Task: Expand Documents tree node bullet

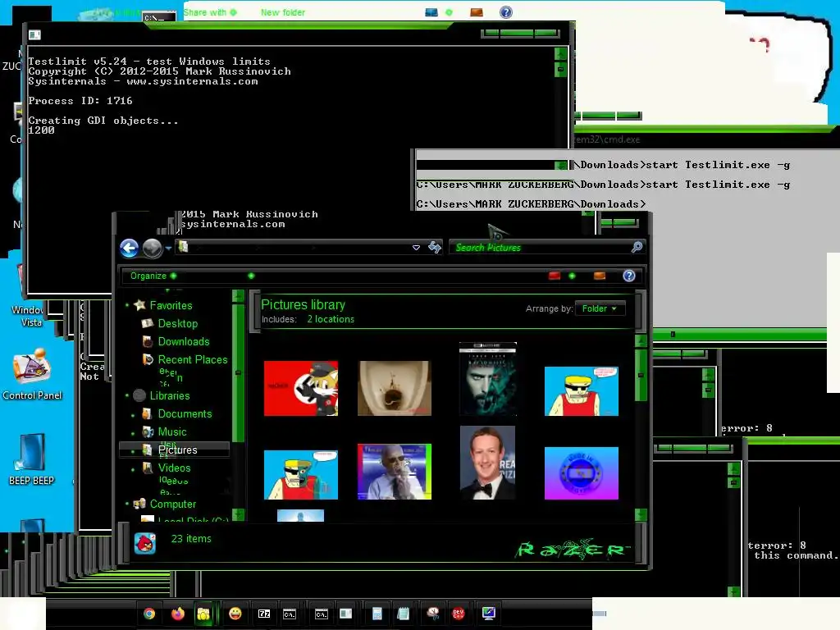Action: [x=133, y=415]
